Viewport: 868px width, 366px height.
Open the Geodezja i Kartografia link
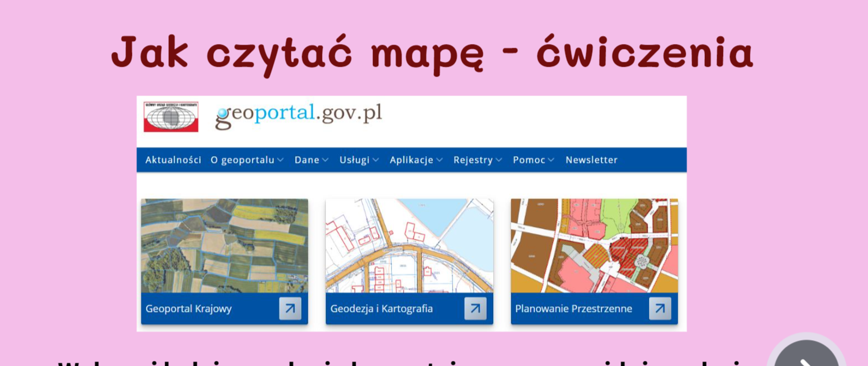pos(382,309)
